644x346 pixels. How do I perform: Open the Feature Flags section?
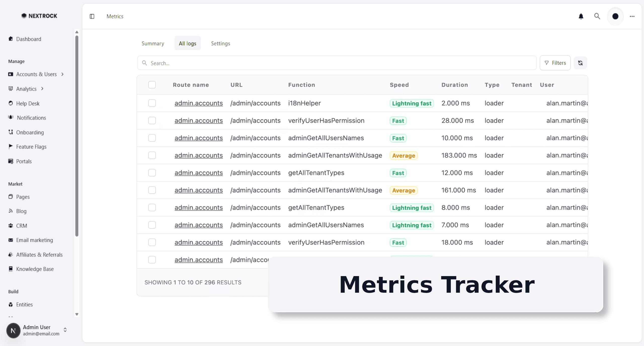31,147
